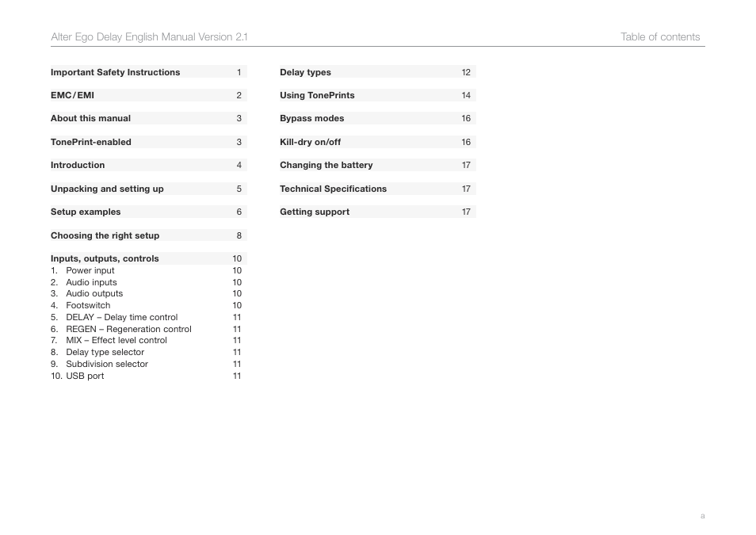Open the Getting support entry
756x535 pixels.
tap(378, 212)
